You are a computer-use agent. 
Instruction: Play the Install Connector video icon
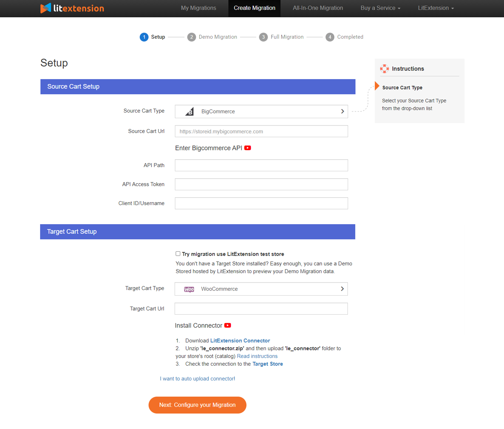coord(228,325)
